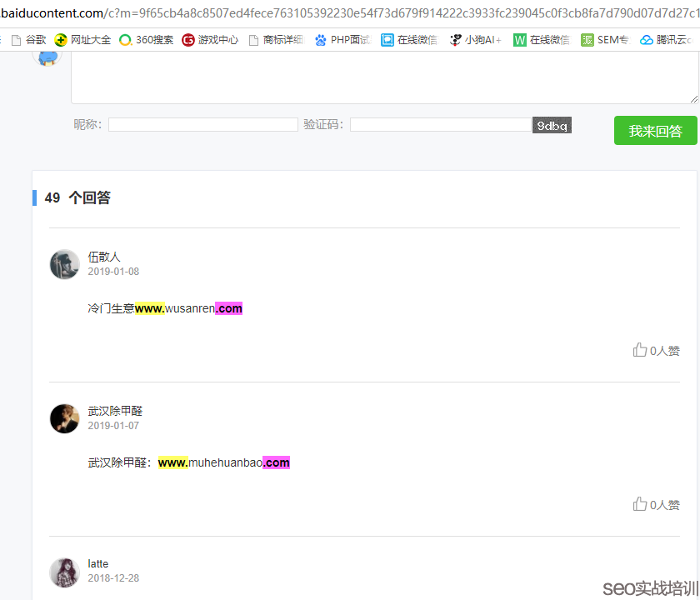700x600 pixels.
Task: Click into the 昵称 nickname input field
Action: 204,124
